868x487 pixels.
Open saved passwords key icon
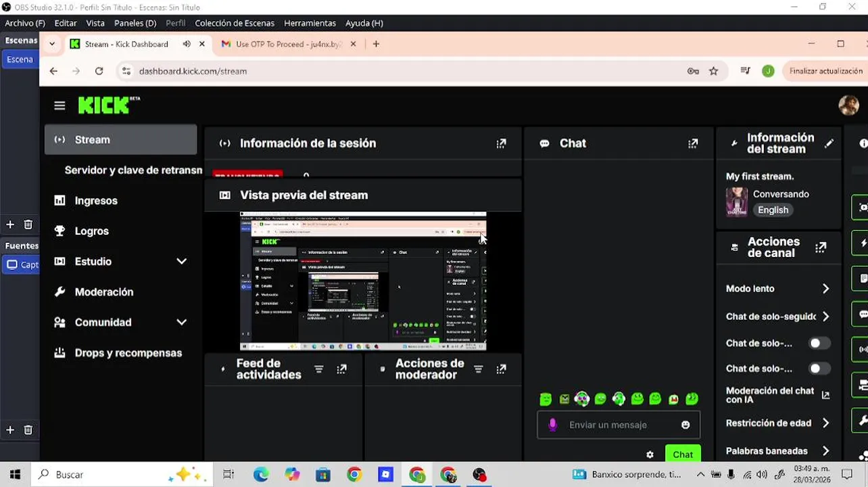[x=693, y=71]
